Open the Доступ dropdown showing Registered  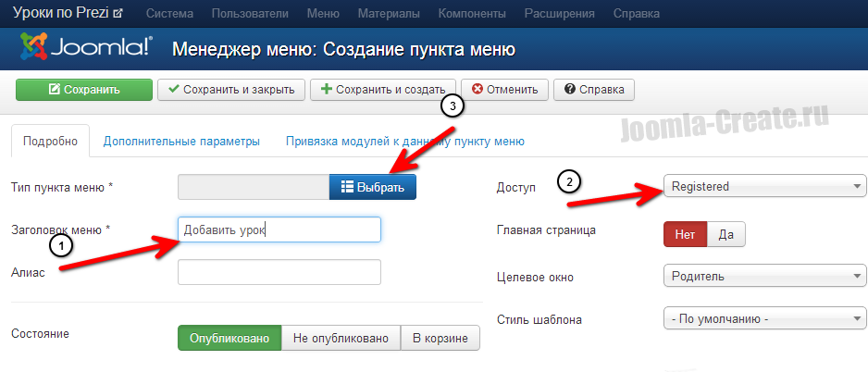pos(764,187)
